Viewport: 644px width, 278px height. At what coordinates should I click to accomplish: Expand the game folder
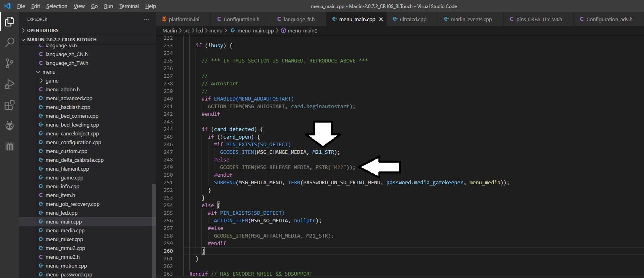coord(87,81)
